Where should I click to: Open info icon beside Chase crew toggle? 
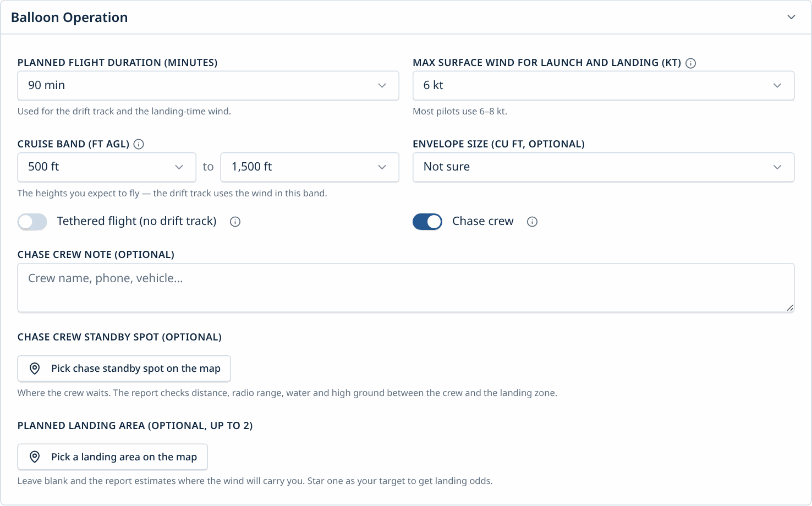click(x=532, y=222)
